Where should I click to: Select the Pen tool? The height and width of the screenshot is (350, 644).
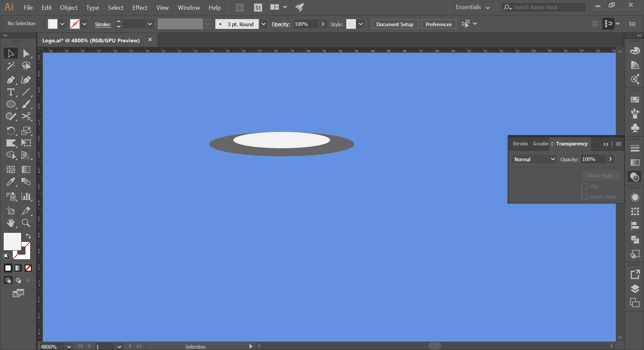pos(11,80)
